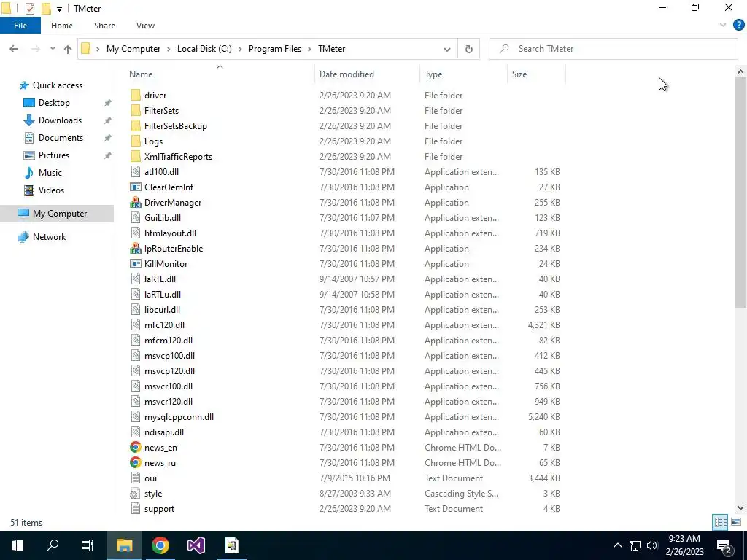The image size is (747, 560).
Task: Open the notification center
Action: click(x=724, y=545)
